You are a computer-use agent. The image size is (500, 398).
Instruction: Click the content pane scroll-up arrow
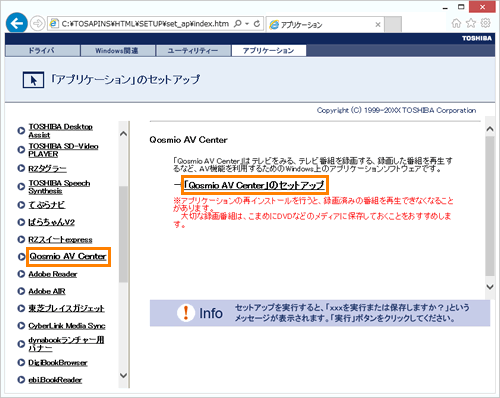point(490,129)
